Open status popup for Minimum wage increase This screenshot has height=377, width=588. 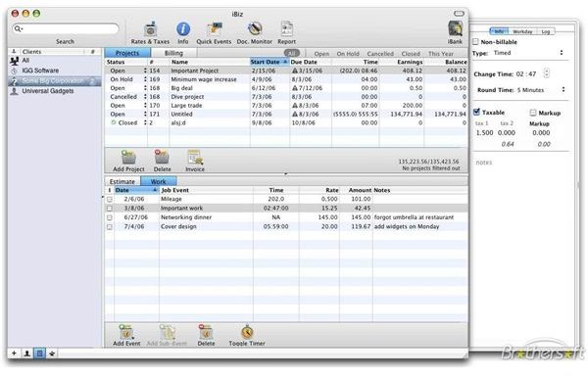click(145, 79)
